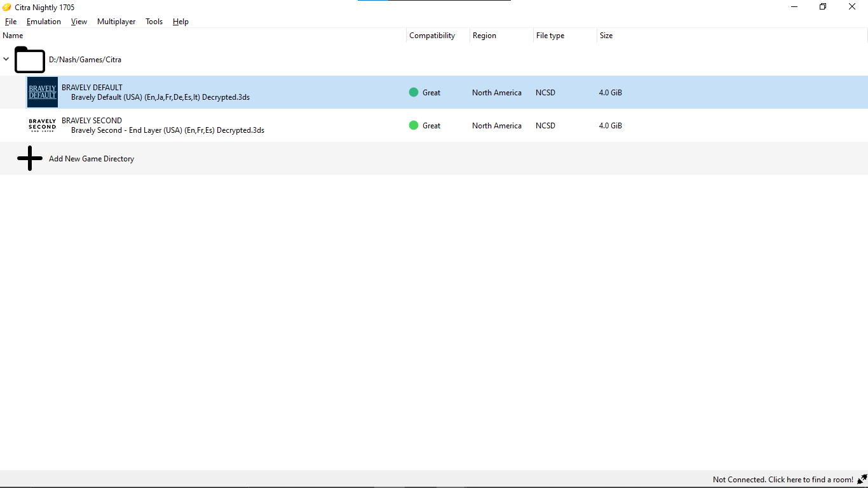Click the Bravely Second game icon
868x488 pixels.
[x=43, y=125]
